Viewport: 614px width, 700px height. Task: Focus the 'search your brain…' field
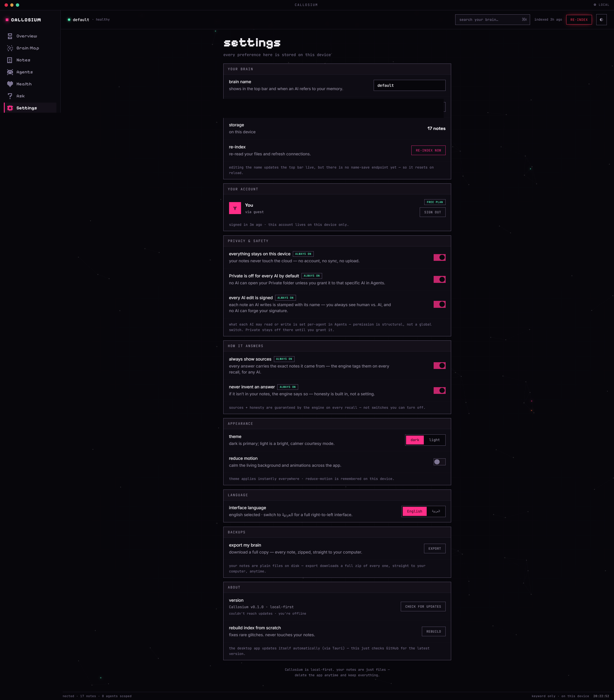(492, 19)
